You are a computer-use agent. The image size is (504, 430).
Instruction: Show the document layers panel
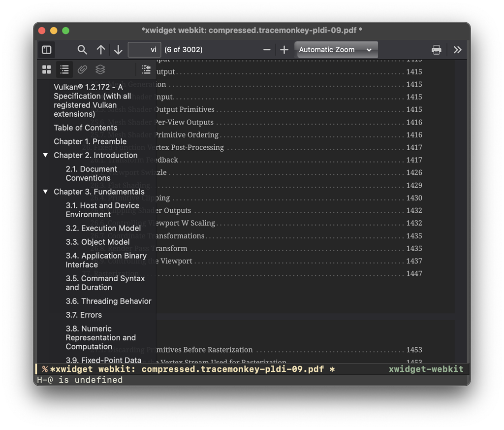pyautogui.click(x=100, y=69)
